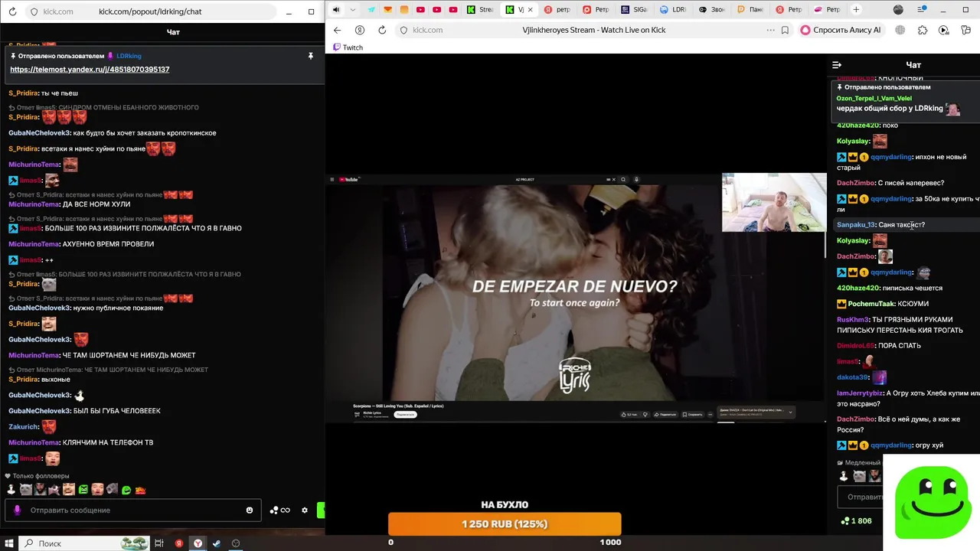The image size is (980, 551).
Task: Click the purple microphone icon in message box
Action: 17,510
